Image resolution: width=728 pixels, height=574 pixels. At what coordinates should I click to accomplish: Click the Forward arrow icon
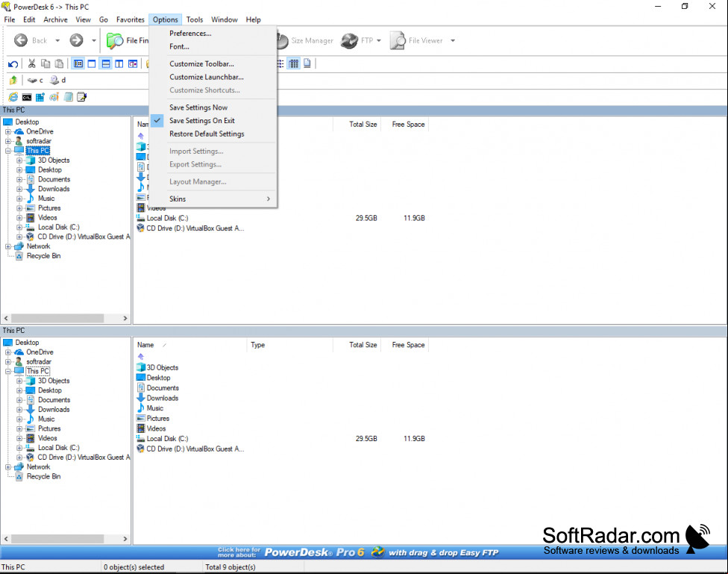point(77,40)
